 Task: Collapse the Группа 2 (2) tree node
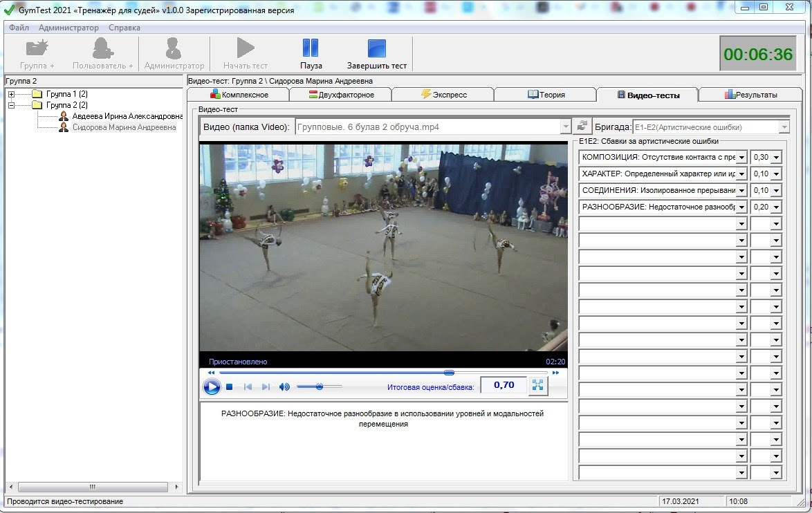click(12, 105)
